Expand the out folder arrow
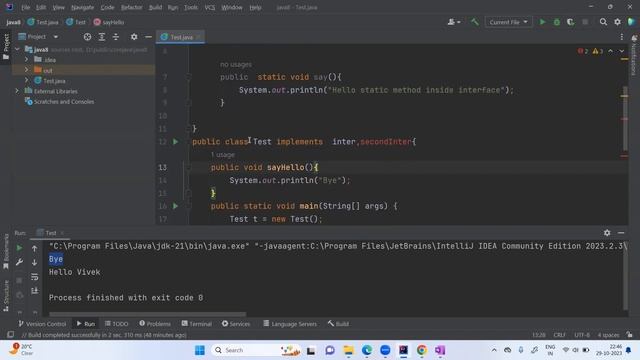The image size is (640, 360). (27, 70)
